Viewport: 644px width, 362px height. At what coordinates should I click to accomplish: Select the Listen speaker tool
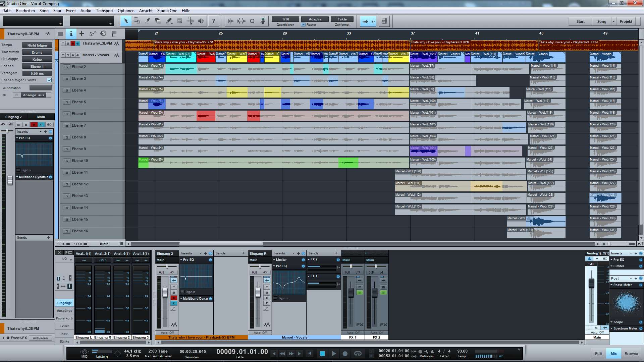pyautogui.click(x=201, y=21)
